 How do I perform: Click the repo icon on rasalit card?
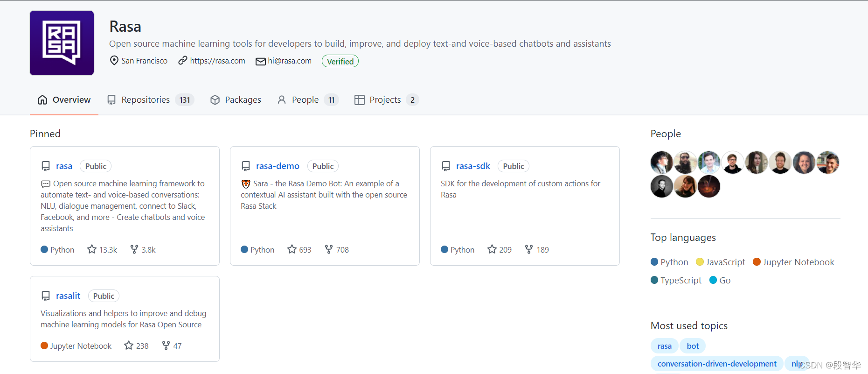click(x=46, y=296)
